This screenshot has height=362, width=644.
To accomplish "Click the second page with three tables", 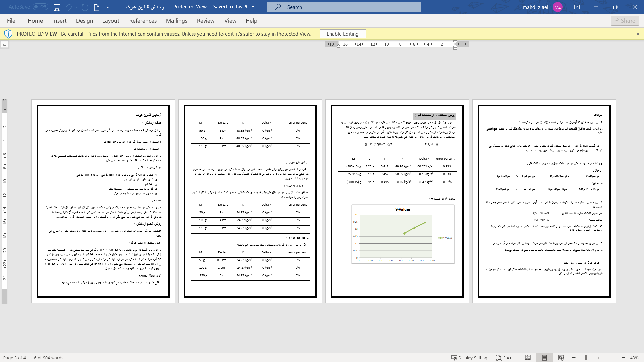I will (250, 201).
